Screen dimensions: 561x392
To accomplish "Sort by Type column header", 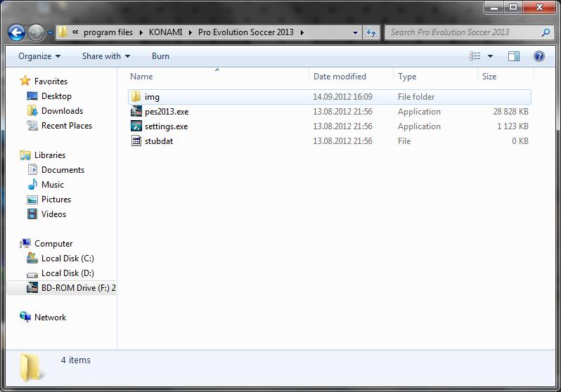I will [x=407, y=77].
